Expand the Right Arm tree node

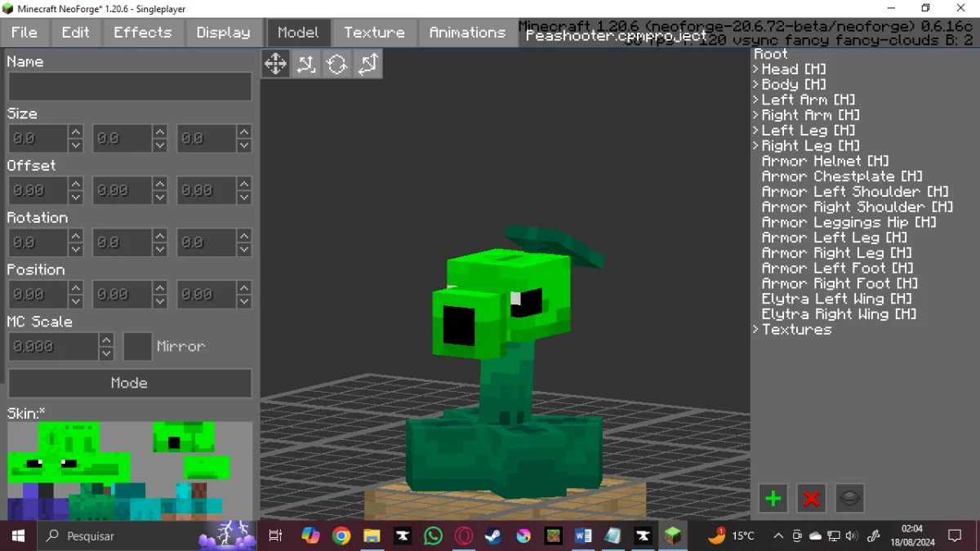(756, 115)
